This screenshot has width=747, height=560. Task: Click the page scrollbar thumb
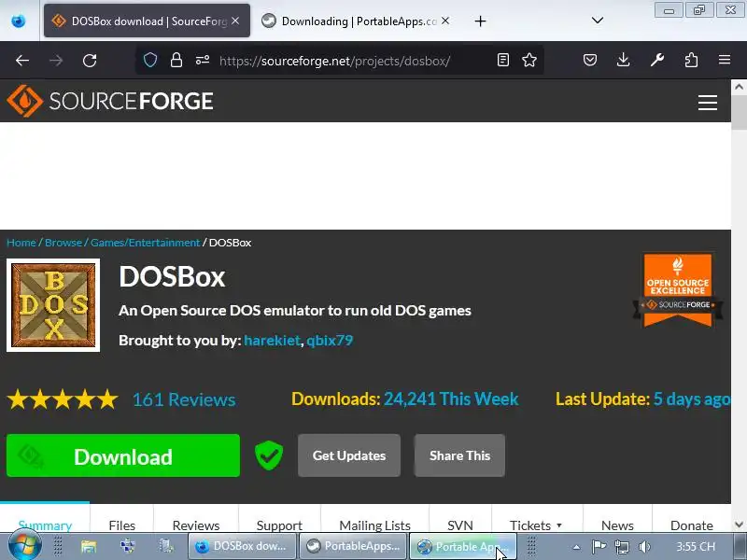[739, 112]
